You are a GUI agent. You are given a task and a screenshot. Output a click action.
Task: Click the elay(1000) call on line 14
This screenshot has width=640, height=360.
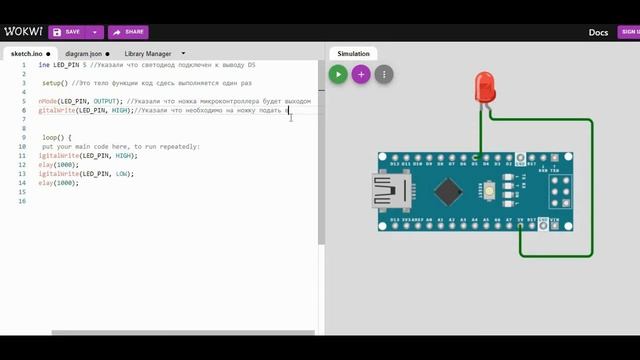coord(59,183)
